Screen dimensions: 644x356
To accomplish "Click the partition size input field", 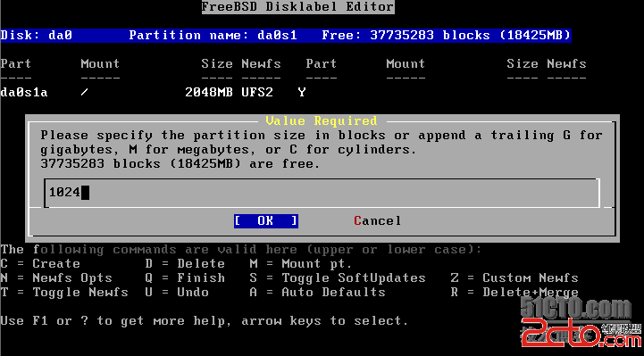I will tap(322, 193).
